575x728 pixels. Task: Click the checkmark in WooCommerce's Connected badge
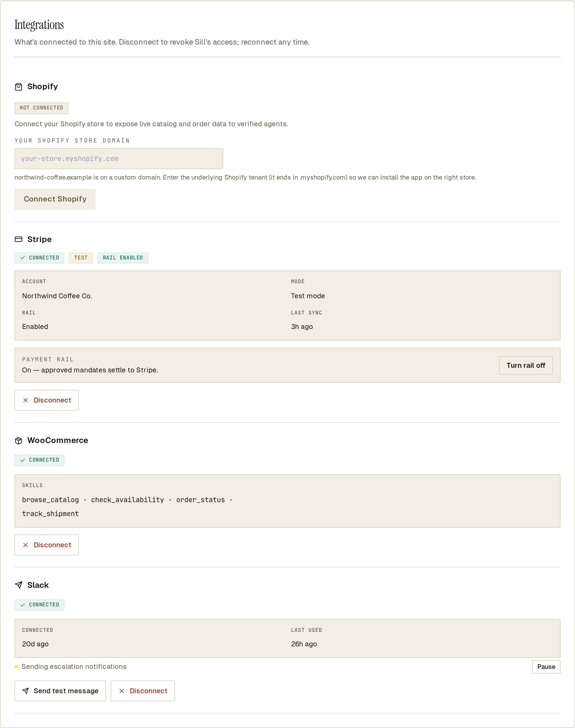coord(23,460)
